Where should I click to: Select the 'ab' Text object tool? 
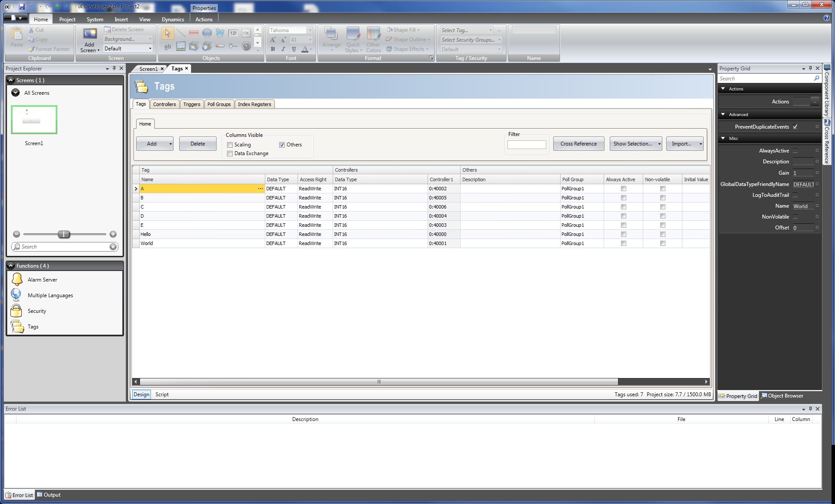pos(167,46)
